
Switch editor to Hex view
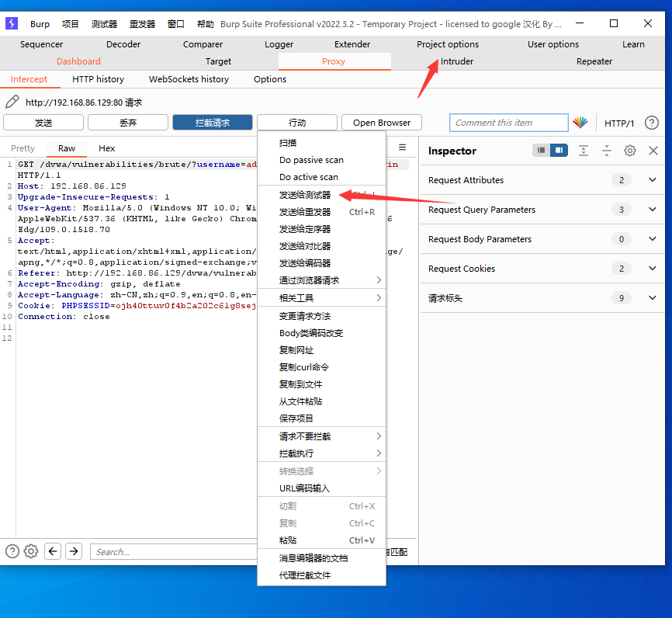(107, 148)
